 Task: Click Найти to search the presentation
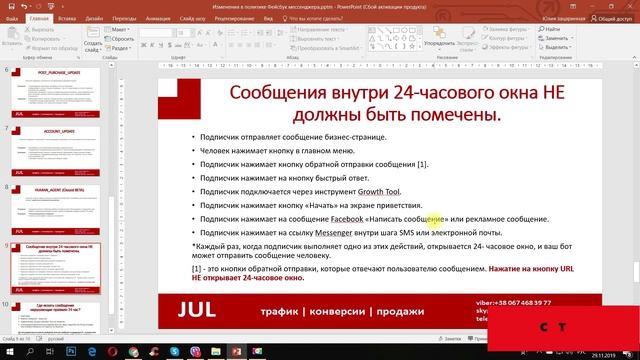point(549,29)
